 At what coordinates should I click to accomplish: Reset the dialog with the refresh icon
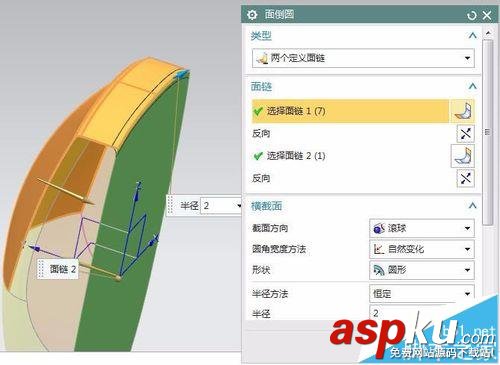coord(472,15)
